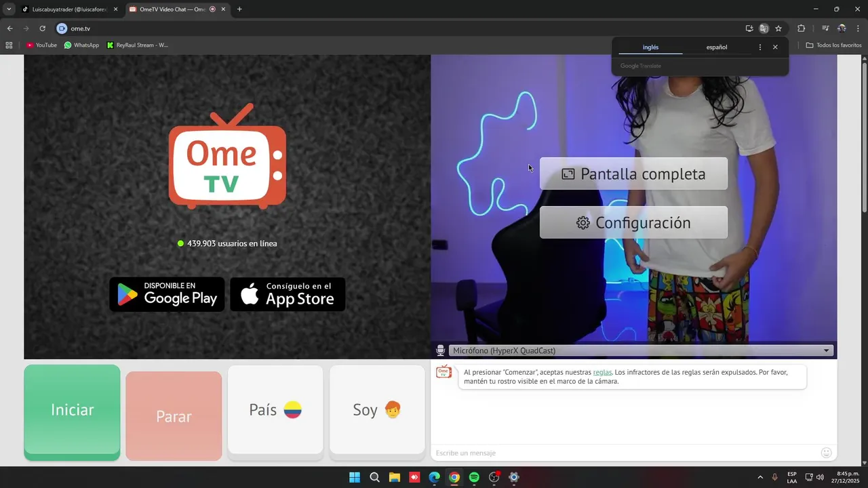Select the inglés tab in Google Translate
The height and width of the screenshot is (488, 868).
coord(650,47)
